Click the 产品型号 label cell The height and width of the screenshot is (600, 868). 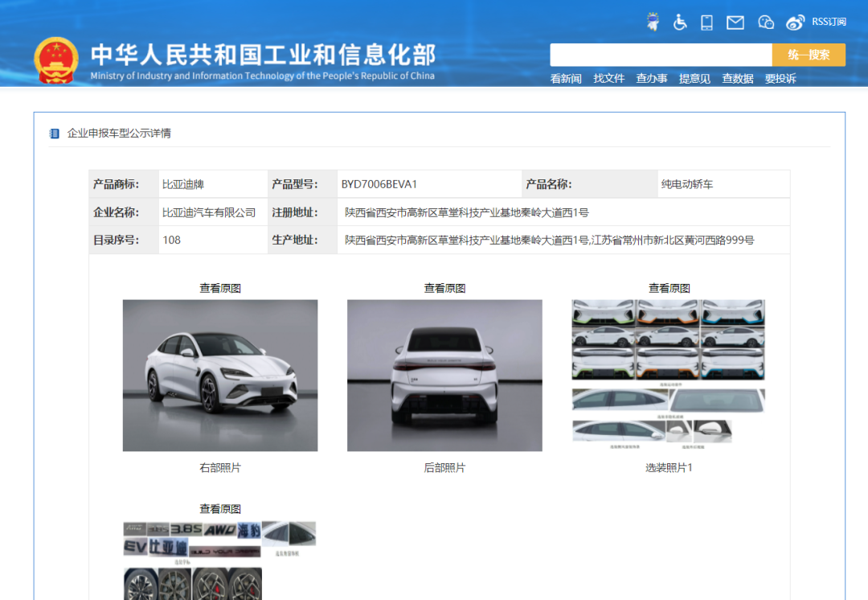302,184
